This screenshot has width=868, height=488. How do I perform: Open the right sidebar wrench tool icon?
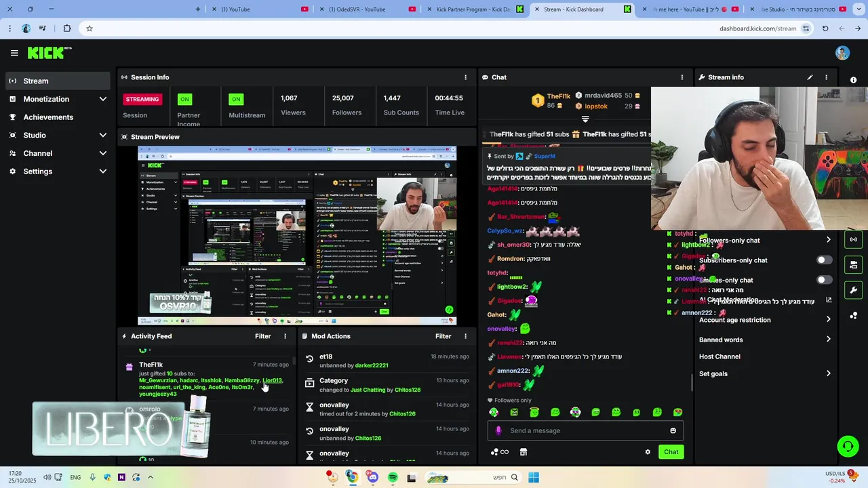(x=853, y=290)
